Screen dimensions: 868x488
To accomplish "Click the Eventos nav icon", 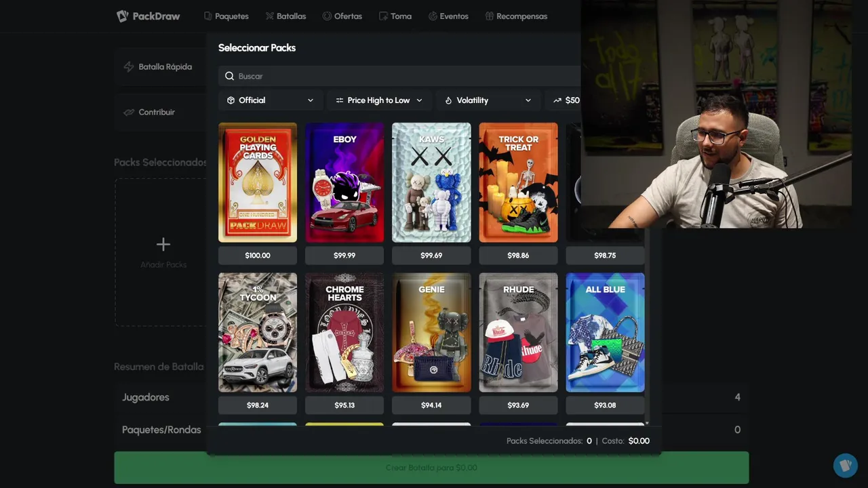I will (x=433, y=16).
